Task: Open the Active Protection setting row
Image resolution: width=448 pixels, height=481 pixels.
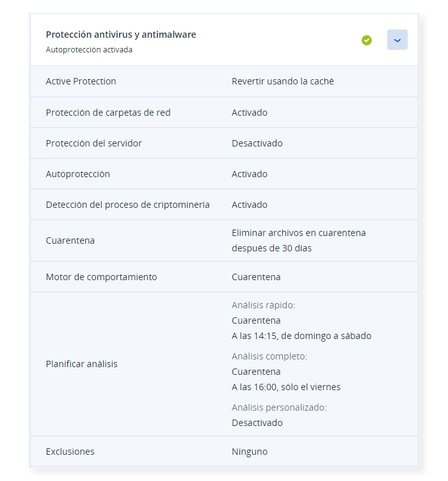Action: point(224,81)
